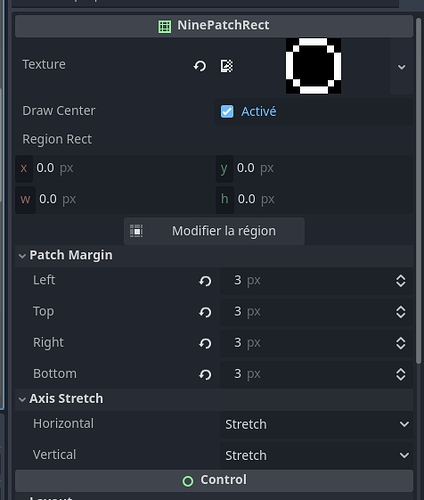
Task: Click the circle texture preview thumbnail
Action: pyautogui.click(x=313, y=66)
